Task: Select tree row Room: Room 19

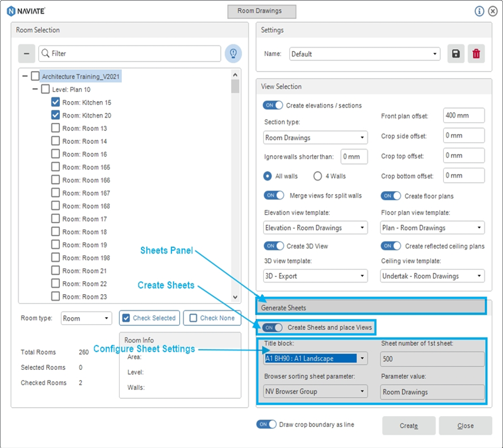Action: tap(85, 244)
